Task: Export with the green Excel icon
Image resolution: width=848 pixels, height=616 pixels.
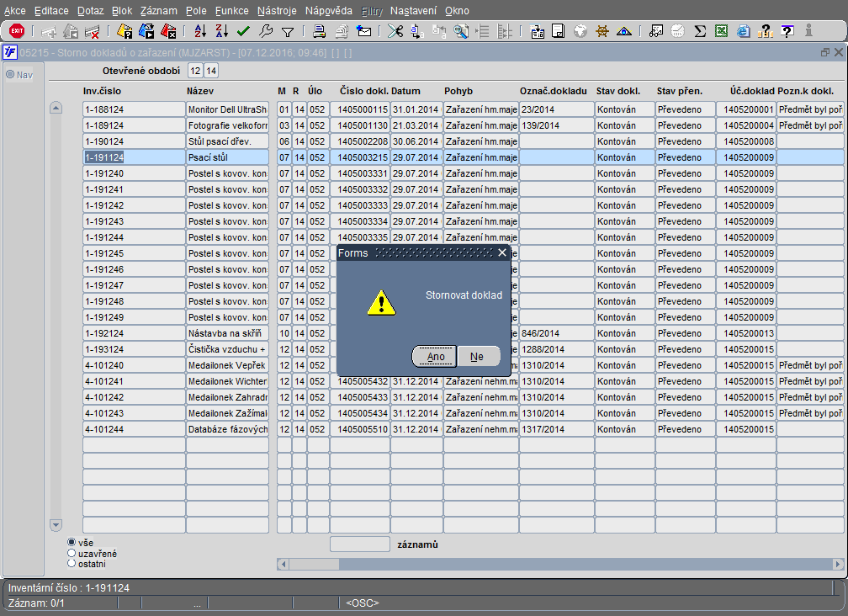Action: (722, 31)
